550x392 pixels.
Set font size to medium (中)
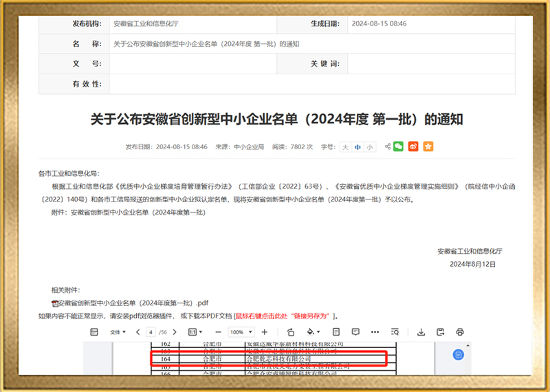coord(357,146)
